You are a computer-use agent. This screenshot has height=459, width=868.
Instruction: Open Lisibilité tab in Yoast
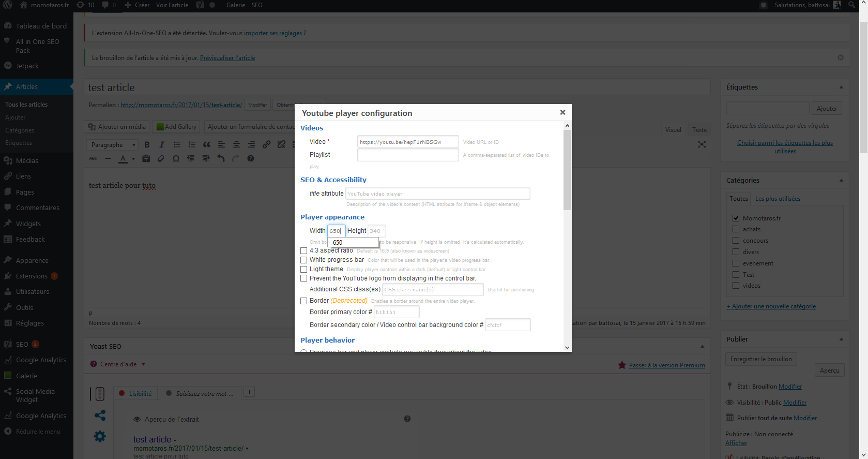click(x=135, y=393)
